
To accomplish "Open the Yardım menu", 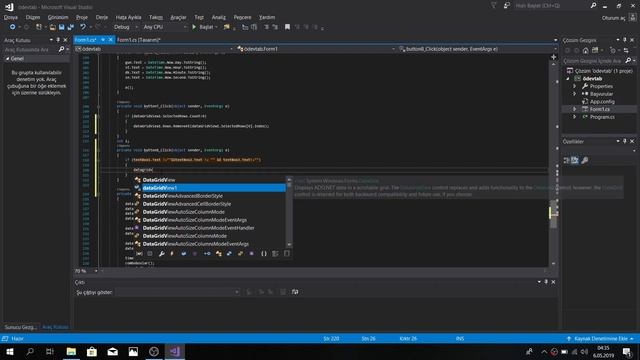I will point(267,18).
